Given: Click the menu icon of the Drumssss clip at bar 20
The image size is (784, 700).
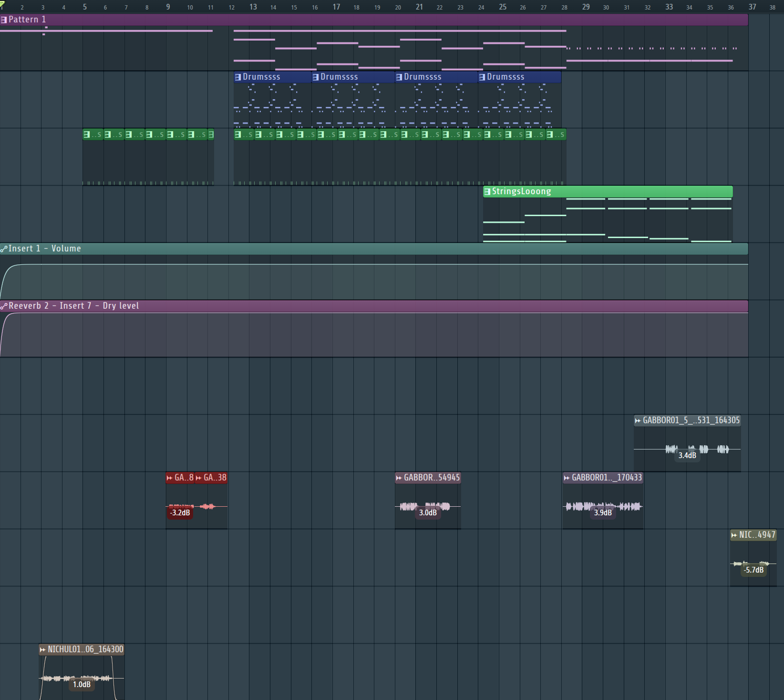Looking at the screenshot, I should 399,77.
